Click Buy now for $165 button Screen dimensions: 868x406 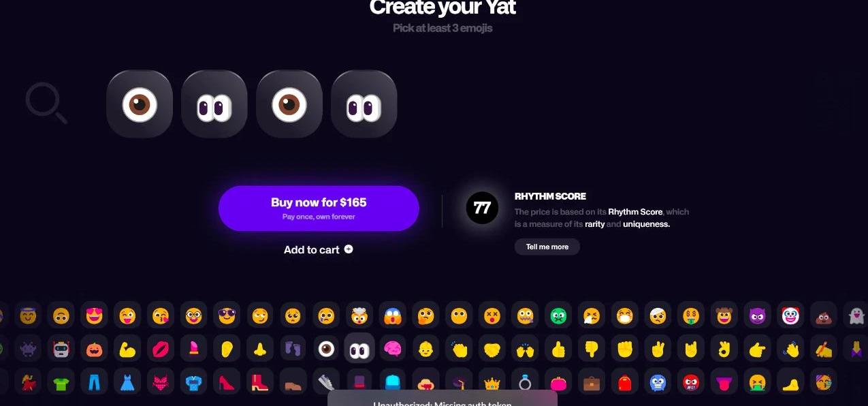tap(319, 208)
